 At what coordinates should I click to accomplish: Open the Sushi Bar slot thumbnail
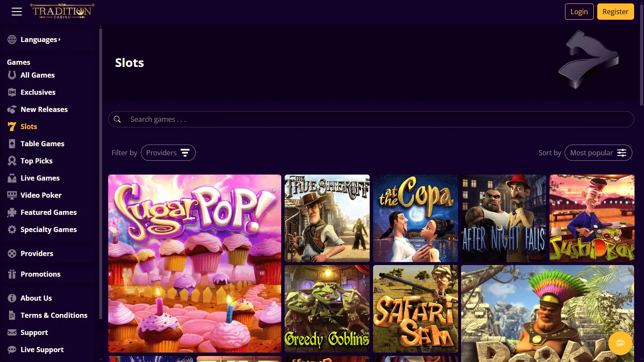click(x=592, y=218)
